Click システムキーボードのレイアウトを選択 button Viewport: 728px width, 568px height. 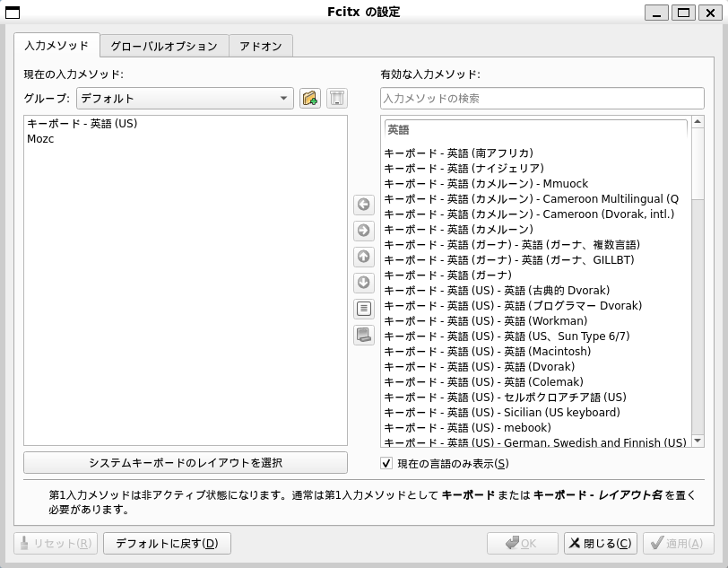pyautogui.click(x=186, y=462)
